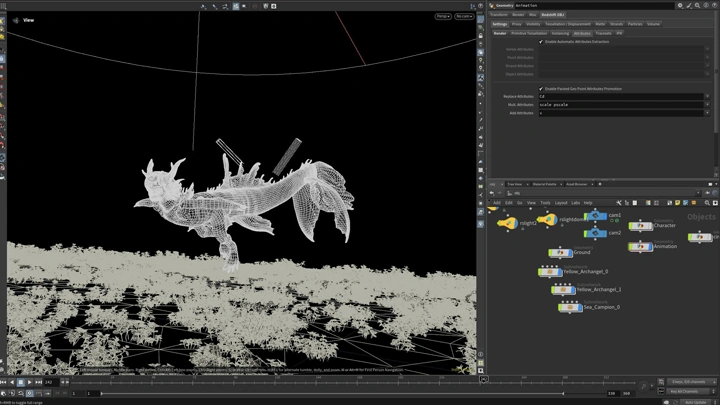
Task: Click the rslightdome light node
Action: 547,219
